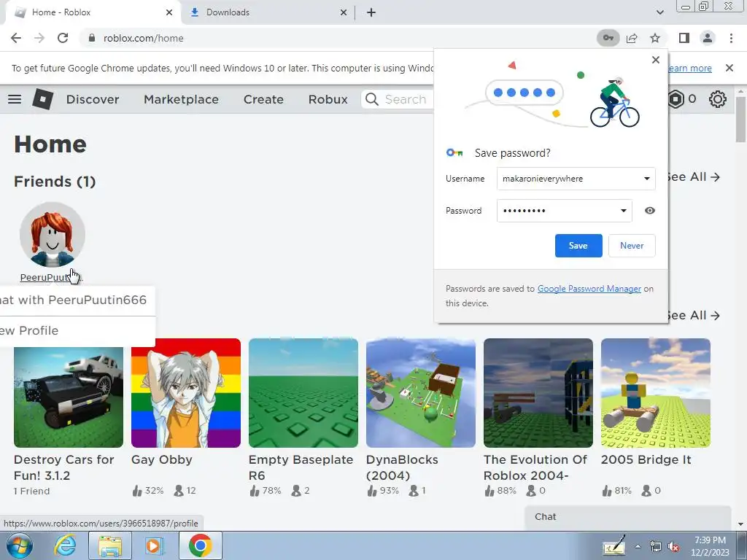Dismiss the Chrome update notification bar
This screenshot has height=560, width=747.
[x=729, y=68]
